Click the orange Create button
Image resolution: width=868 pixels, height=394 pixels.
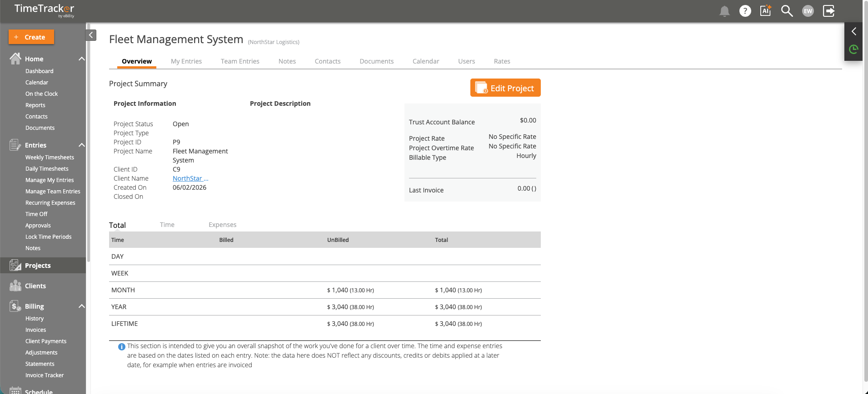click(31, 37)
